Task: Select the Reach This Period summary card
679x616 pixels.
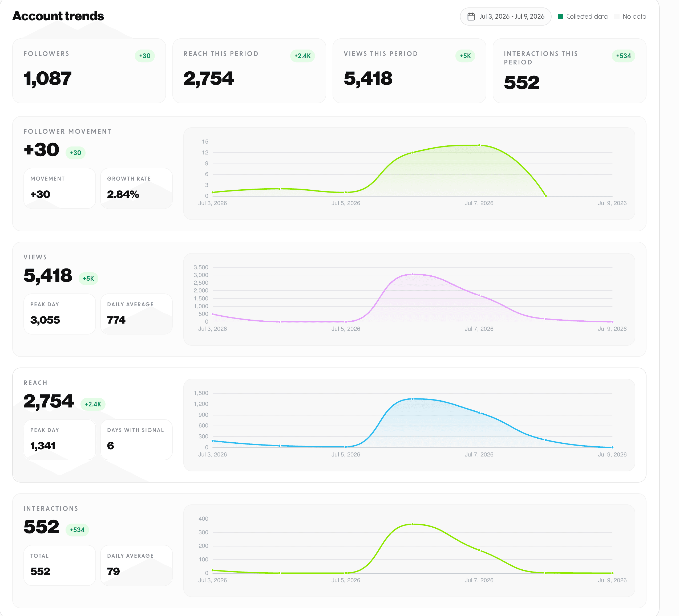Action: point(249,71)
